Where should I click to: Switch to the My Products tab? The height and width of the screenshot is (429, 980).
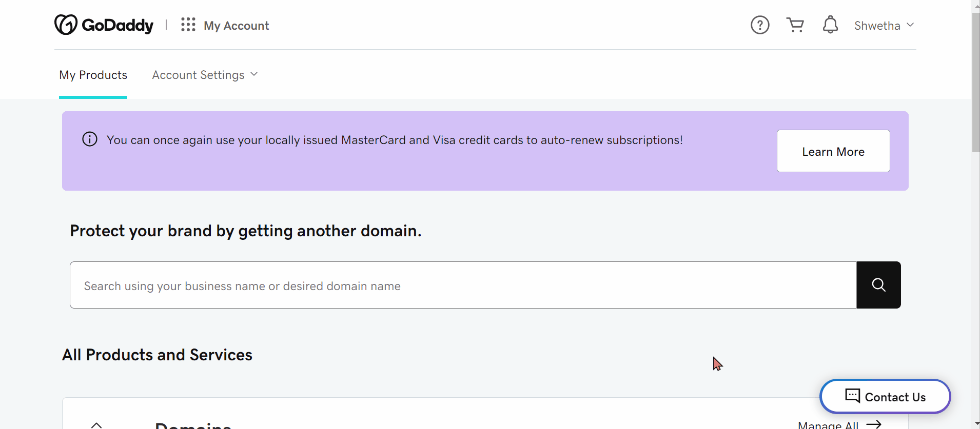(x=93, y=75)
